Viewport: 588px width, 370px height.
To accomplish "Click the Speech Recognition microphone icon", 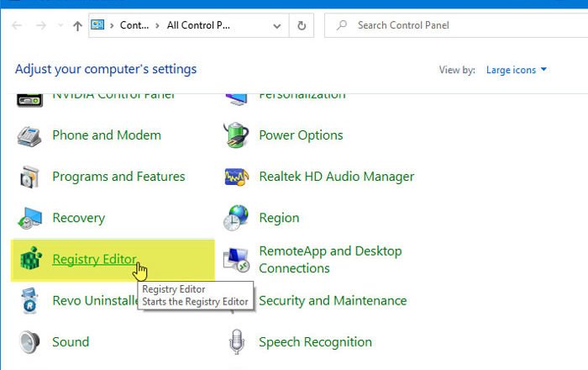I will click(236, 342).
